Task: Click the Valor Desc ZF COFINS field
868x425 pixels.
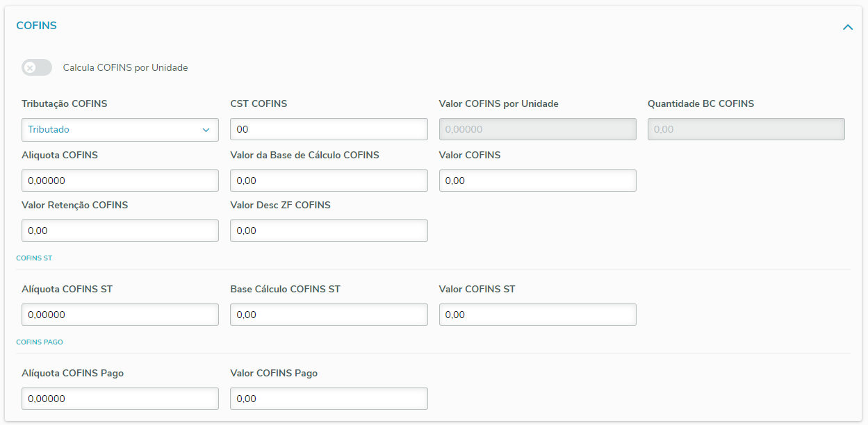Action: coord(329,231)
